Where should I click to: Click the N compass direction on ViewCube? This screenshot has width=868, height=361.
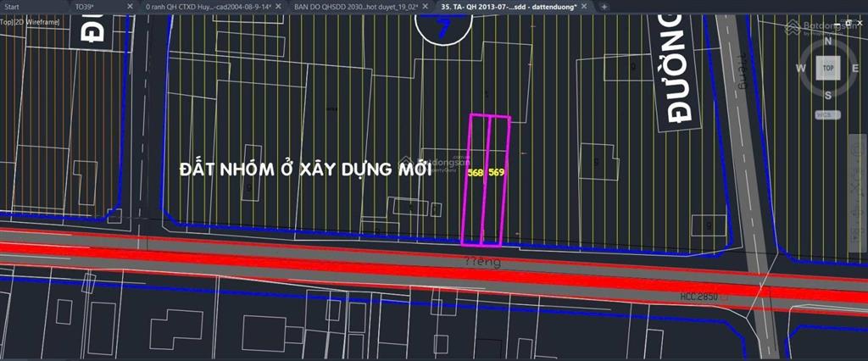click(x=828, y=41)
